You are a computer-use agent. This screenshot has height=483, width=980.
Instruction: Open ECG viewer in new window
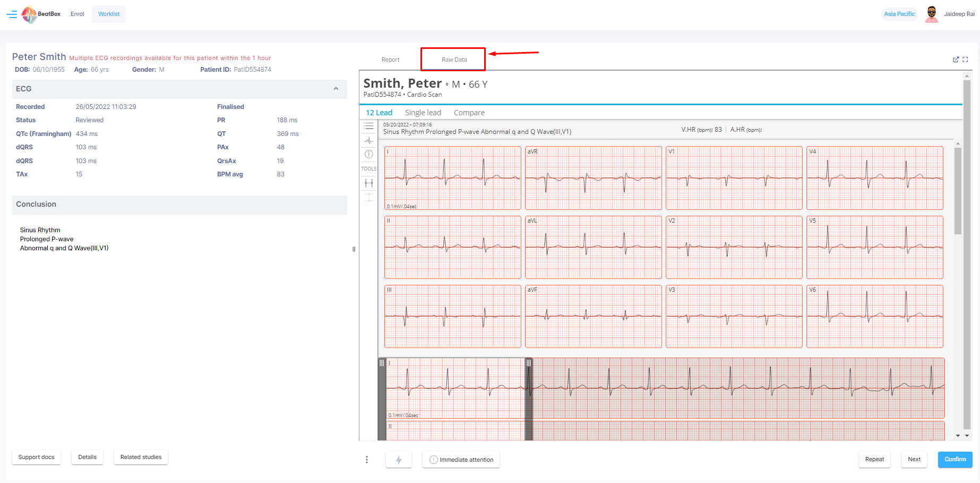956,60
